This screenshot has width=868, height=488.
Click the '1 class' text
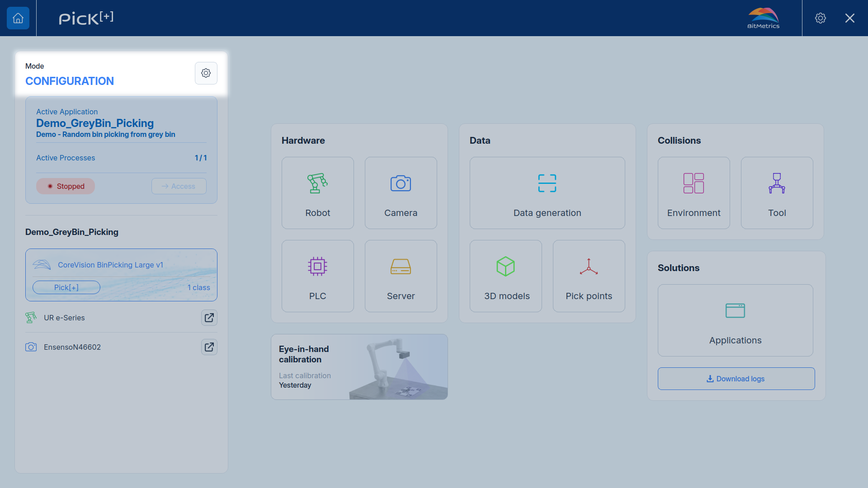[199, 287]
